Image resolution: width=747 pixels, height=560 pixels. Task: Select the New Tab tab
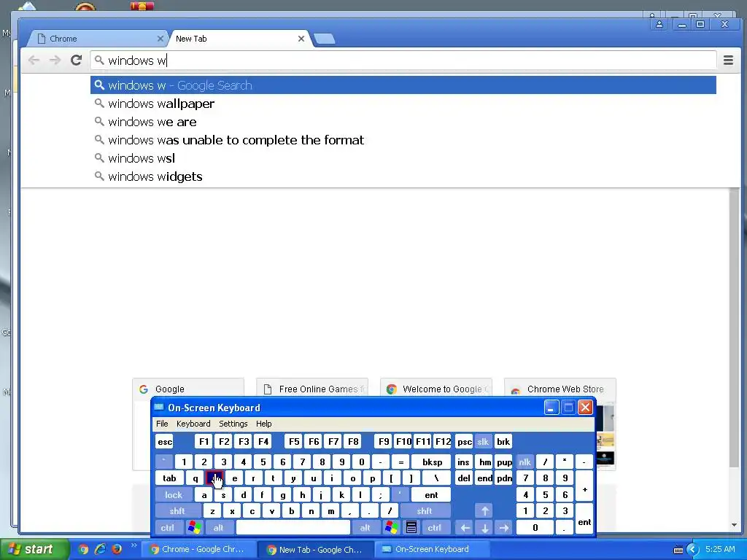coord(239,39)
